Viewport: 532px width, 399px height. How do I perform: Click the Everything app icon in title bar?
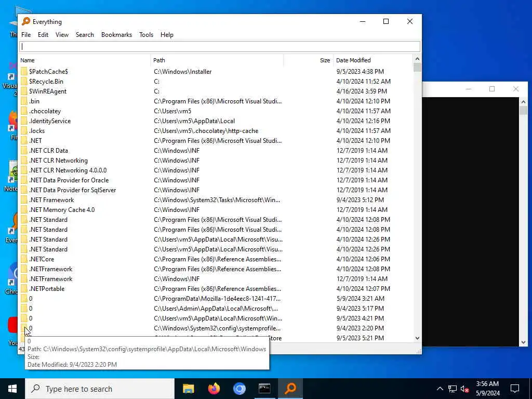(x=26, y=21)
